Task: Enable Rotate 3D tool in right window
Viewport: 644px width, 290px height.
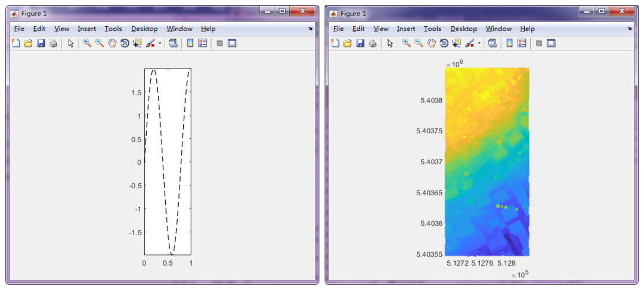Action: (x=444, y=43)
